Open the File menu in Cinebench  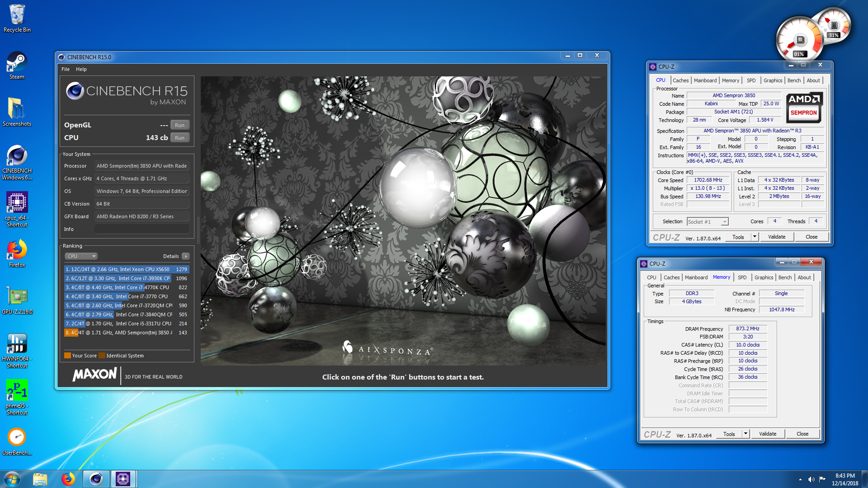[x=66, y=69]
